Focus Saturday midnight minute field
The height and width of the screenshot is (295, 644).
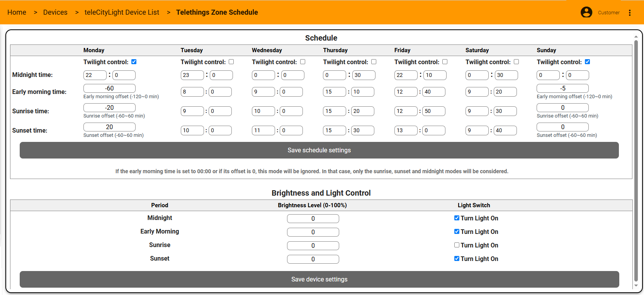tap(506, 75)
